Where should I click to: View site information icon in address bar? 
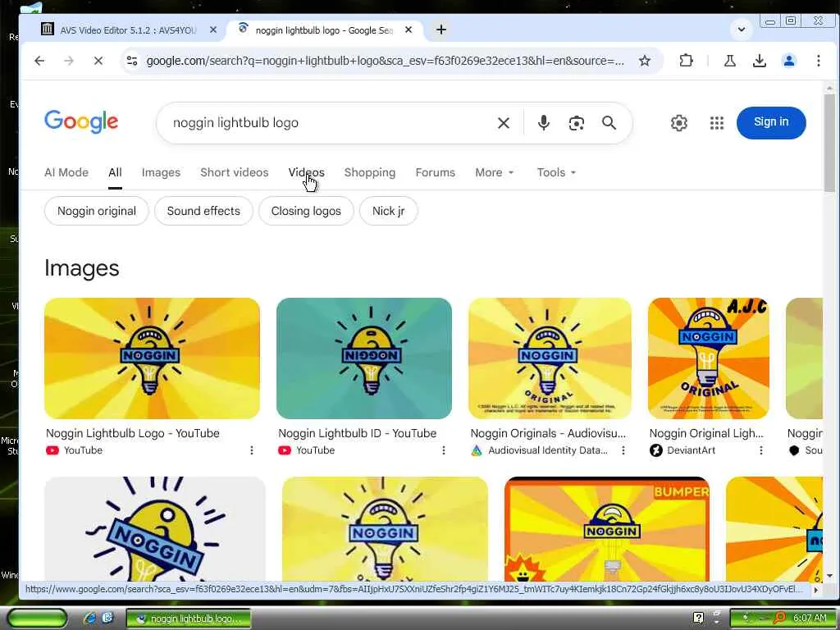pos(132,61)
